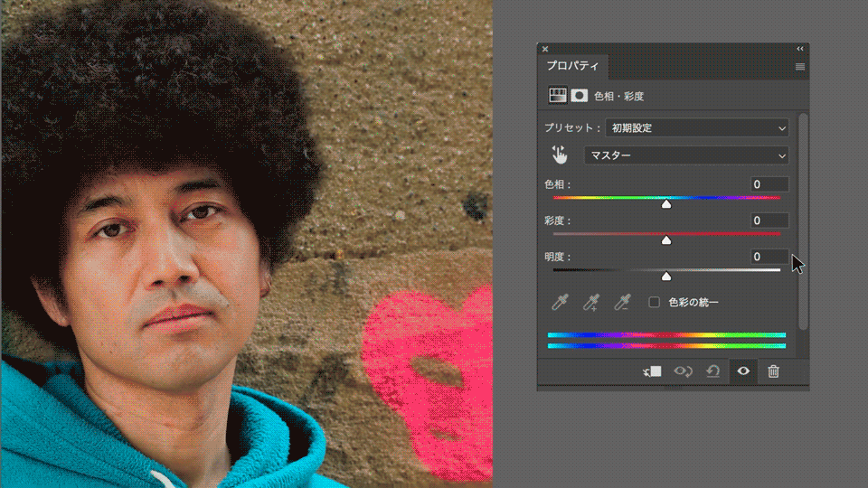Click the lower color spectrum bar
This screenshot has width=868, height=488.
(666, 346)
